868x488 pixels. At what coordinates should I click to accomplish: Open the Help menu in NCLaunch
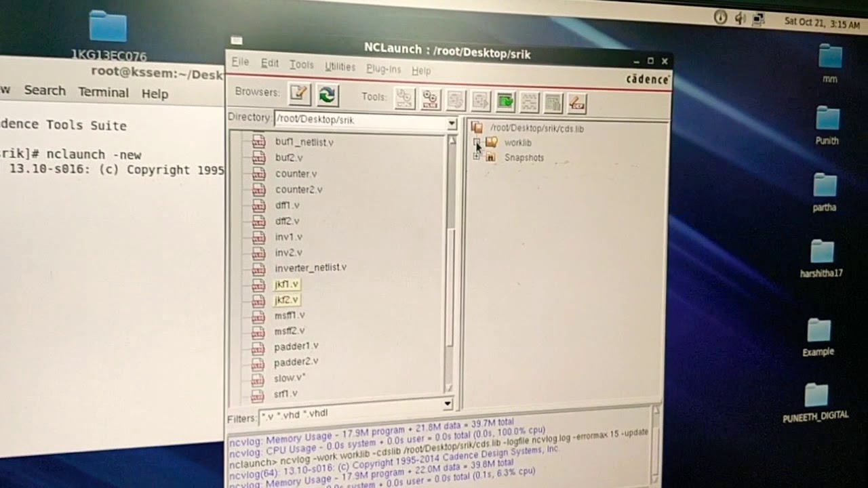click(x=421, y=70)
